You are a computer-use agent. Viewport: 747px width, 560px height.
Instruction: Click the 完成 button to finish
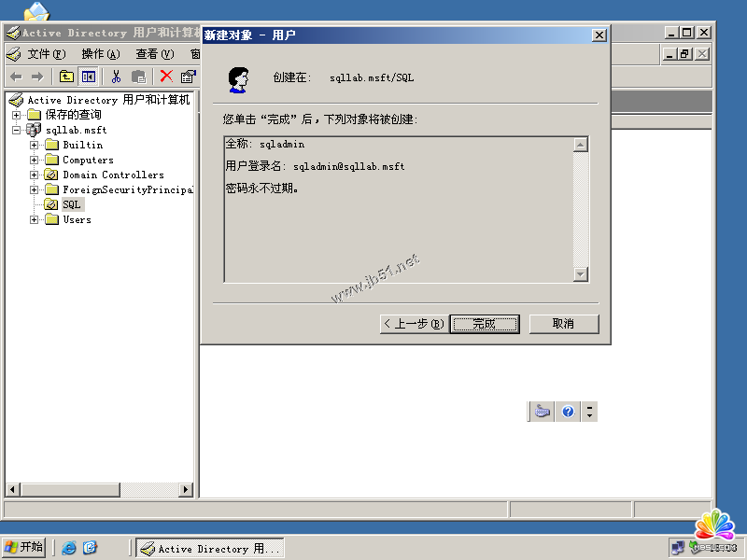pos(484,324)
